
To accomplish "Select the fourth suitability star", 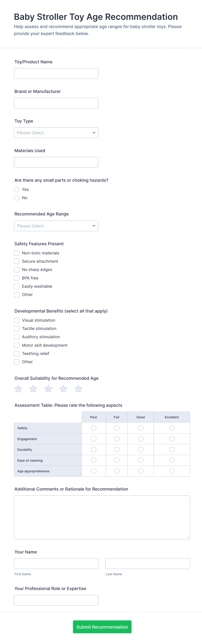I will pyautogui.click(x=63, y=389).
